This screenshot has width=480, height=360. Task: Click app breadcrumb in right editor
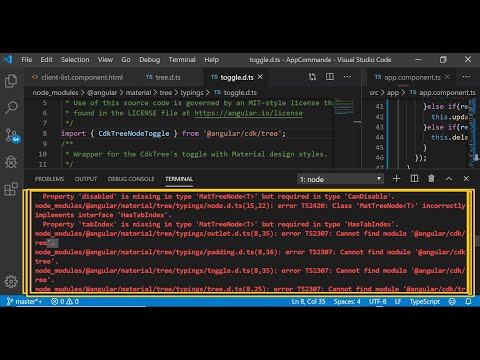click(x=393, y=92)
